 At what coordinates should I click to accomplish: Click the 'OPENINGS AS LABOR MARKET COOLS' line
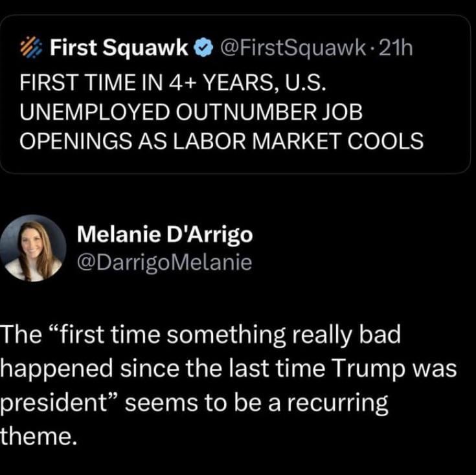point(221,140)
